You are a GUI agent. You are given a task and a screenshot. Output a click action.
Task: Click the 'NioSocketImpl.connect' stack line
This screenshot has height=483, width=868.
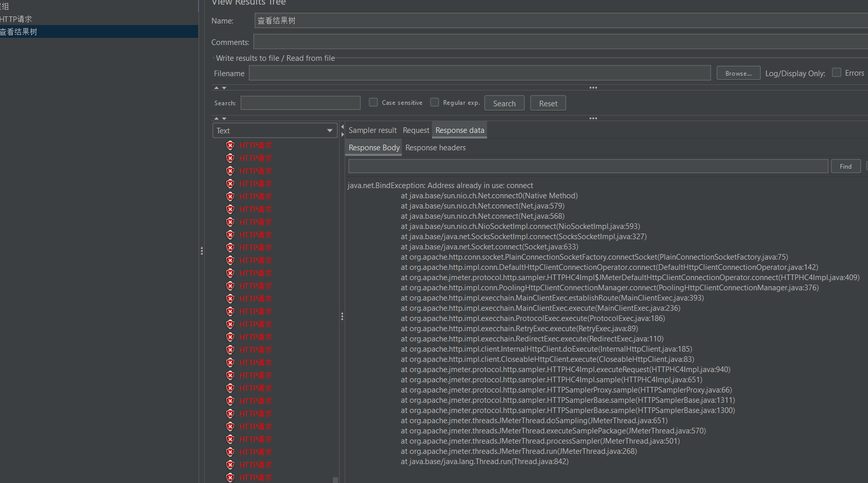coord(520,226)
